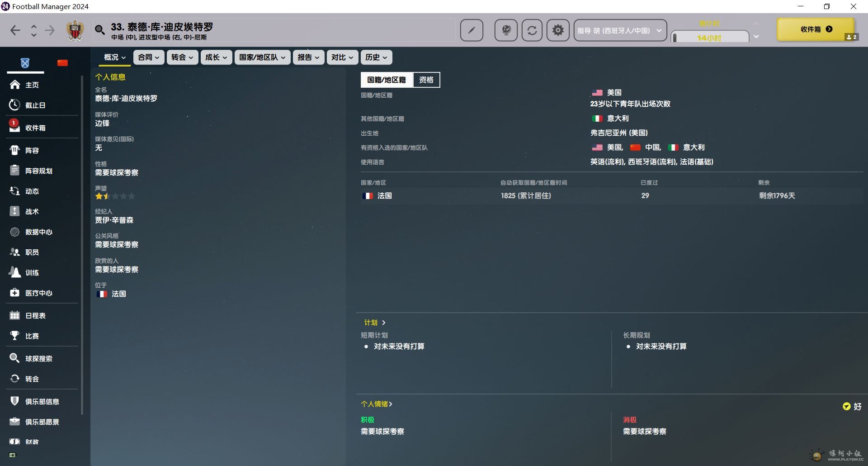Click the player name 泰德·库·迪皮埃特罗 search field
This screenshot has height=466, width=868.
[274, 30]
